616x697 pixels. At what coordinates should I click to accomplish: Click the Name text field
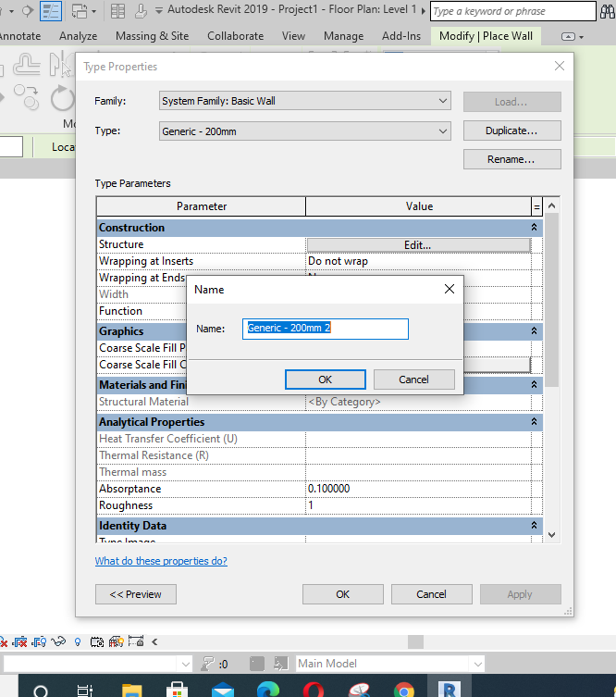tap(325, 329)
